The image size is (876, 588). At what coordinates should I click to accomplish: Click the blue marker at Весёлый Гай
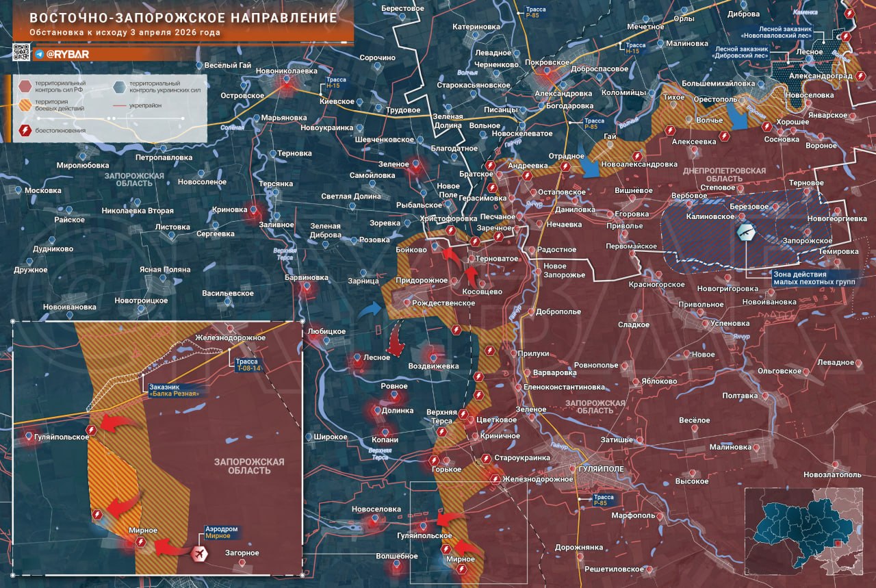coord(199,66)
